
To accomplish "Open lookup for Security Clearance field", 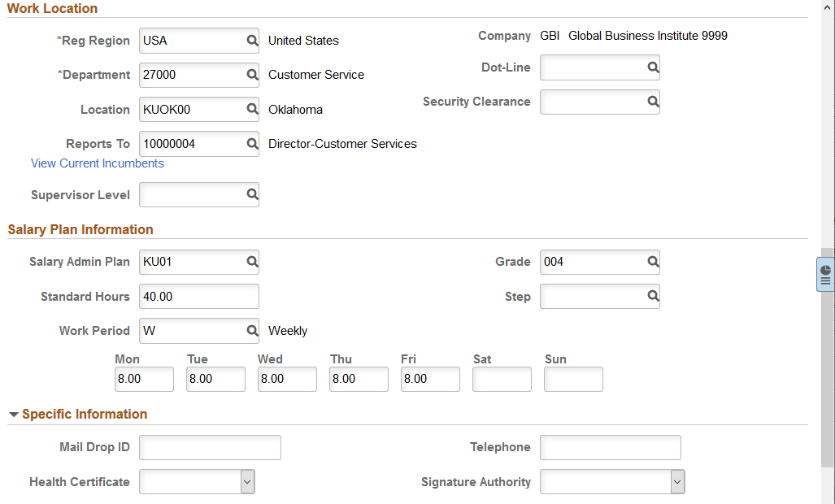I will (x=653, y=101).
